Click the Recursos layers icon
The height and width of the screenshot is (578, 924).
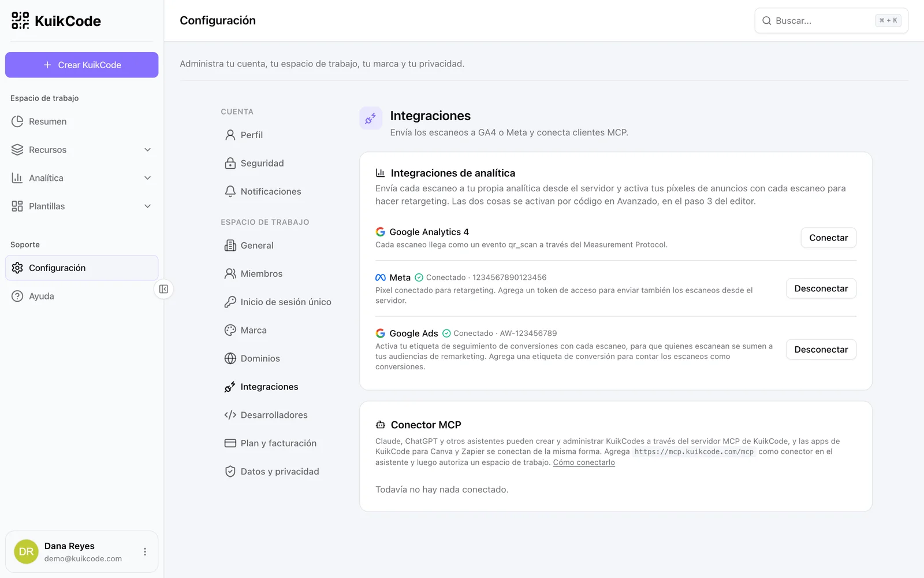(x=17, y=150)
